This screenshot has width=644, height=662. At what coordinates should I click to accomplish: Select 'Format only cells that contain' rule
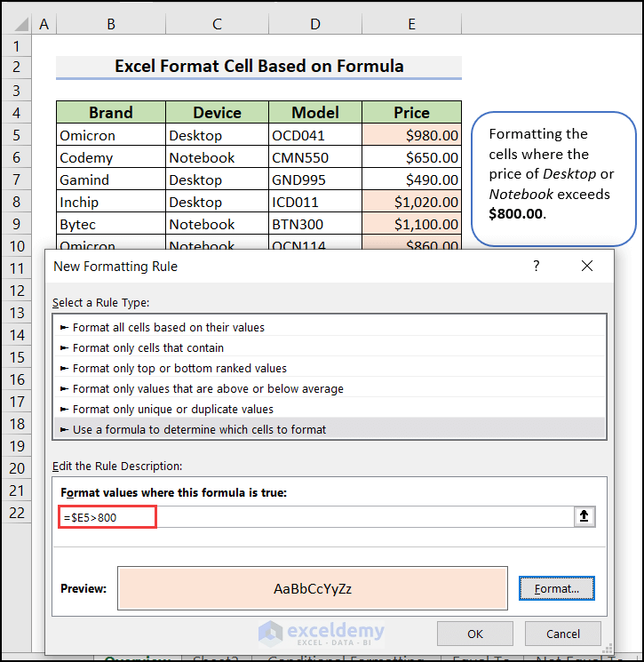(330, 348)
